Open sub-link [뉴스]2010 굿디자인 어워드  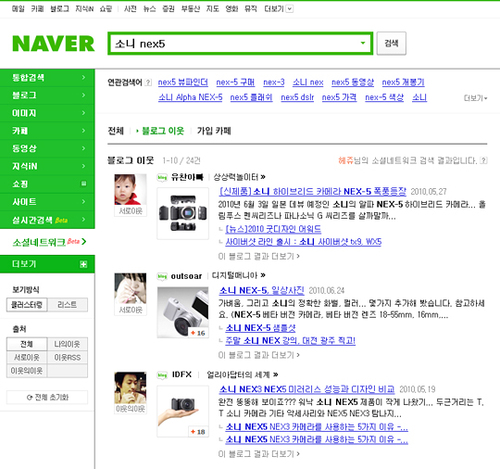[273, 229]
